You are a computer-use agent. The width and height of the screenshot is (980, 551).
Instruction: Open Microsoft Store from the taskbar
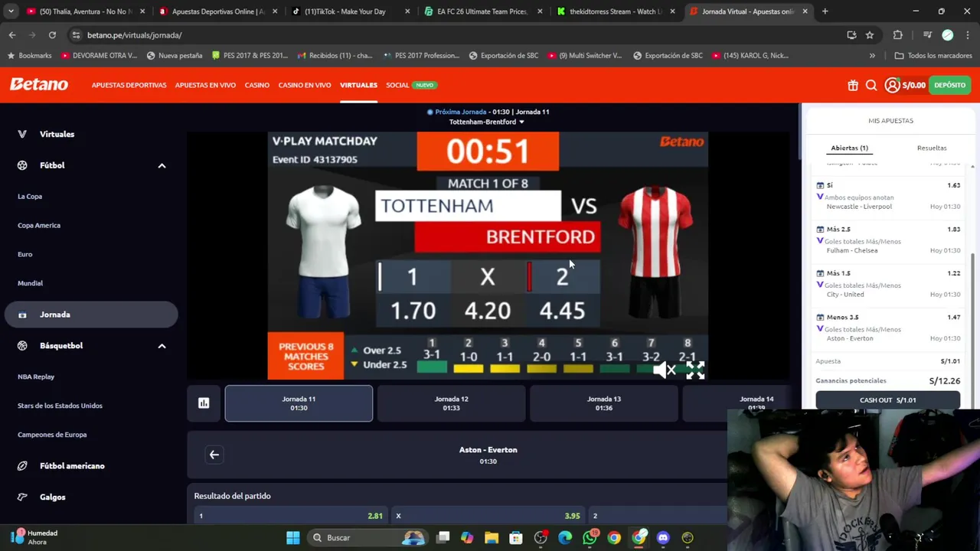(516, 538)
